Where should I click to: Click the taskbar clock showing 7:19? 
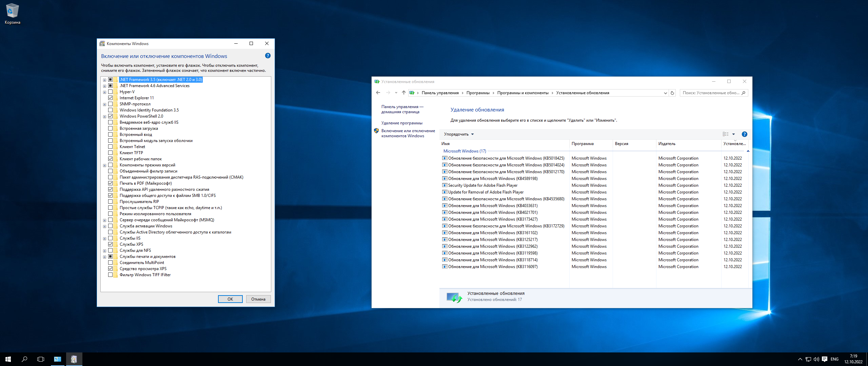[x=853, y=359]
